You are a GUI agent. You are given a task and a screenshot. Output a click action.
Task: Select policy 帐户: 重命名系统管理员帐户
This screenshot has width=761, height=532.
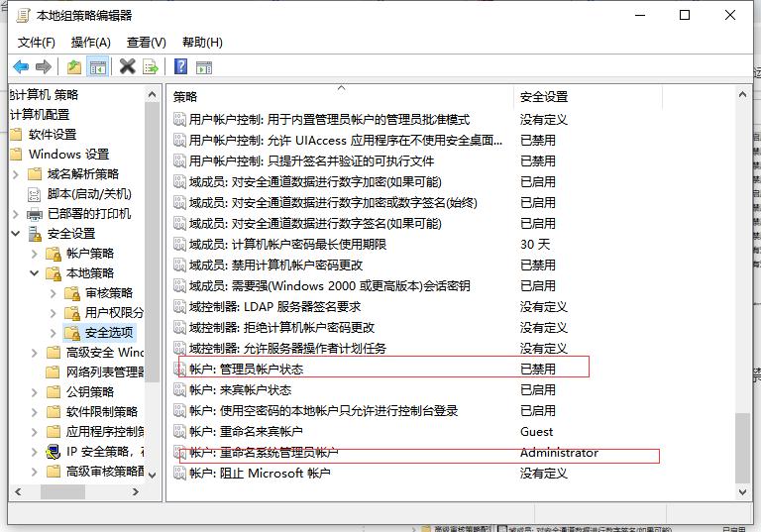(x=264, y=453)
